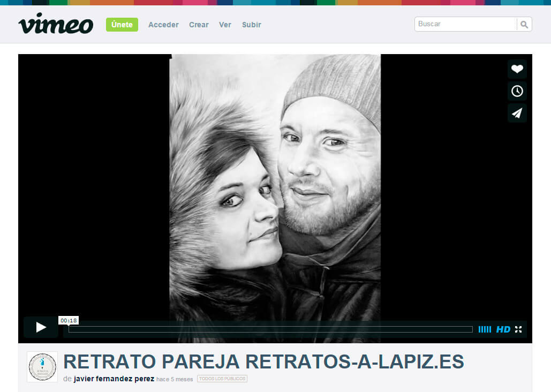Viewport: 551px width, 392px height.
Task: Click the Vimeo logo
Action: tap(56, 25)
